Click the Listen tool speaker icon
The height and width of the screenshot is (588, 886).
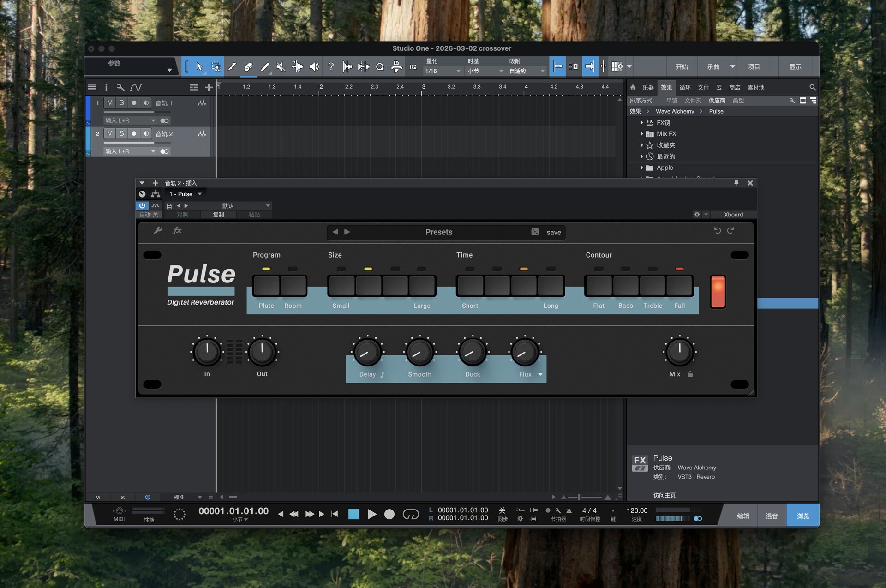[314, 67]
